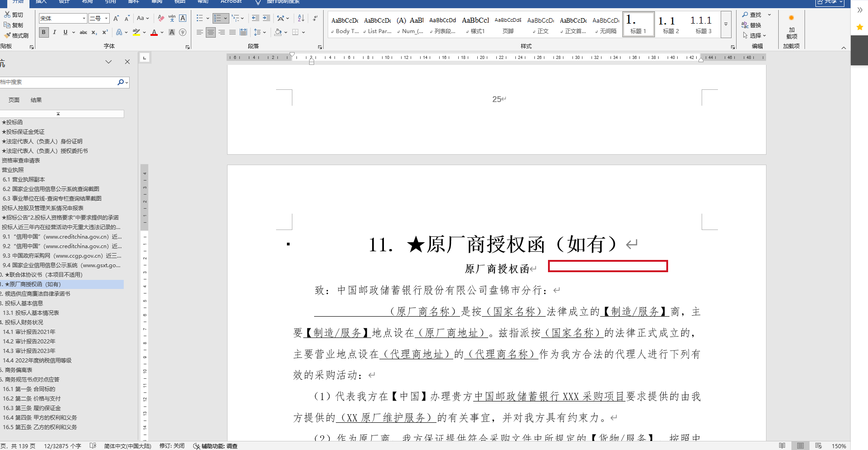Open the multilevel list dropdown

pyautogui.click(x=238, y=18)
